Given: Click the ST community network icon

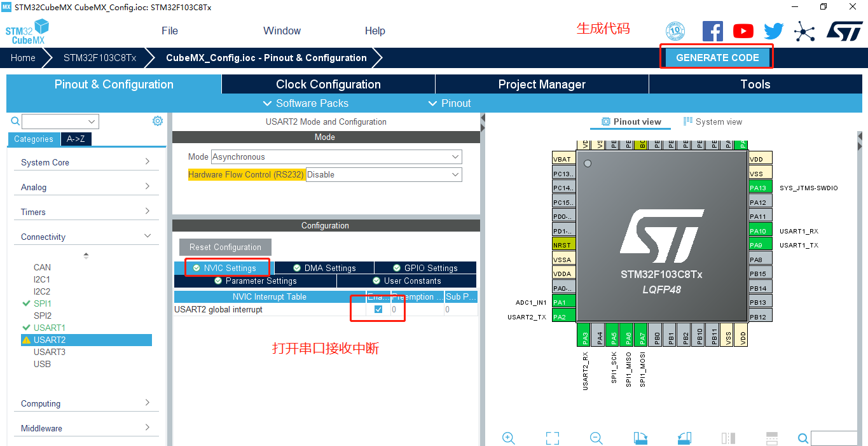Looking at the screenshot, I should click(x=804, y=31).
